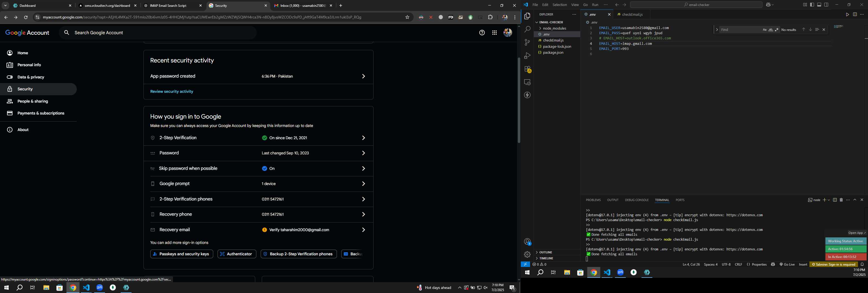The height and width of the screenshot is (293, 868).
Task: Kill the terminal with trash icon
Action: (841, 200)
